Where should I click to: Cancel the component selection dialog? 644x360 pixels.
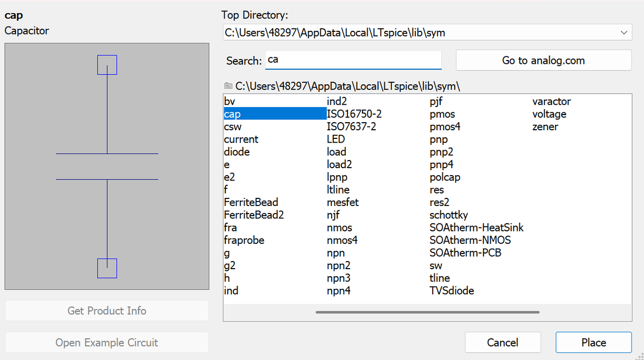tap(502, 342)
